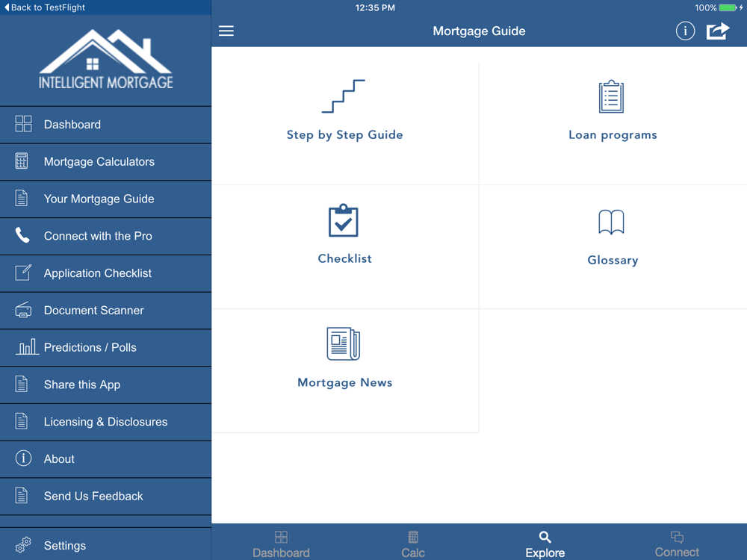747x560 pixels.
Task: Switch to the Calc bottom tab
Action: click(x=413, y=544)
